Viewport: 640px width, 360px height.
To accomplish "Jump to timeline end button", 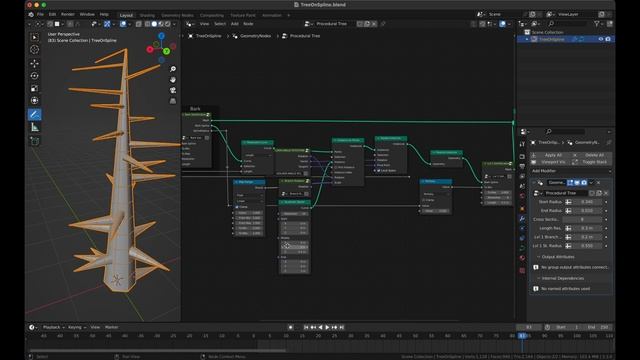I will tap(342, 327).
